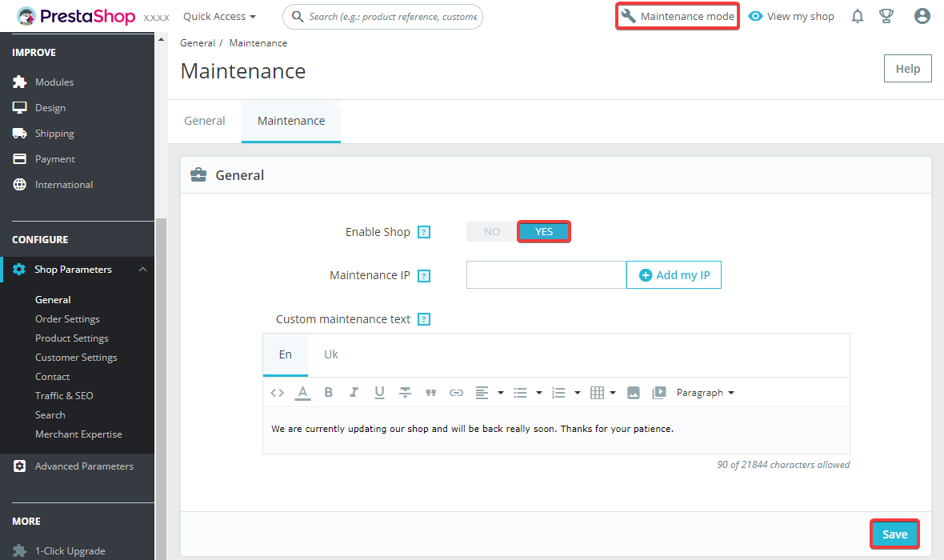Click the insert link icon
The width and height of the screenshot is (944, 560).
(x=456, y=393)
